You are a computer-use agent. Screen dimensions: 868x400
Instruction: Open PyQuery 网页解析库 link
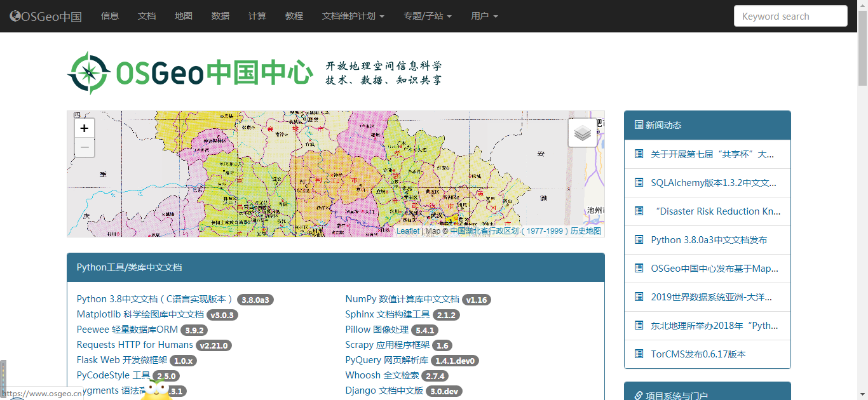(387, 360)
